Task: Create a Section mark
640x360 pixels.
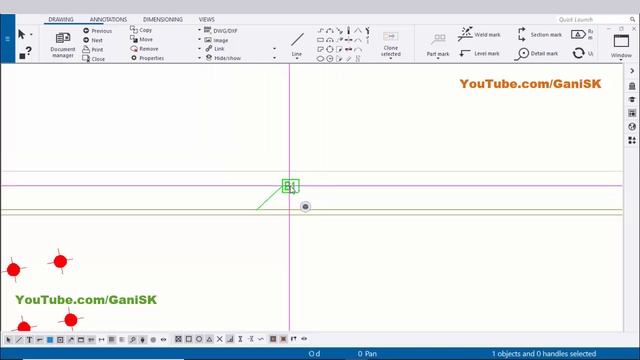Action: pyautogui.click(x=540, y=35)
